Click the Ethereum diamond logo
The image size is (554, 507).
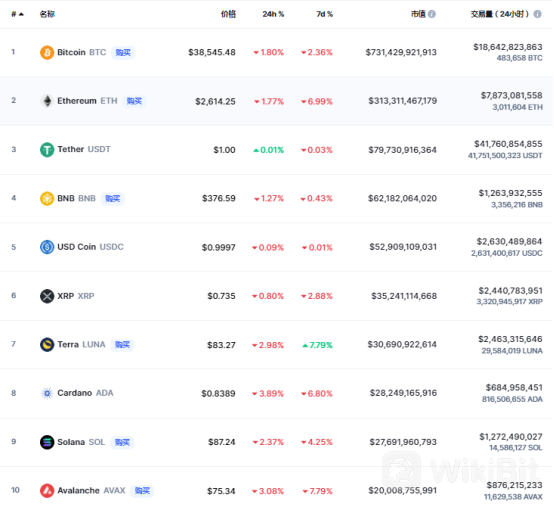(x=47, y=101)
